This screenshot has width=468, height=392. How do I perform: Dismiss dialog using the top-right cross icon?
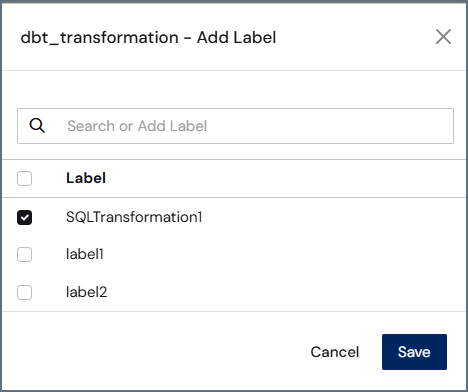(x=443, y=37)
